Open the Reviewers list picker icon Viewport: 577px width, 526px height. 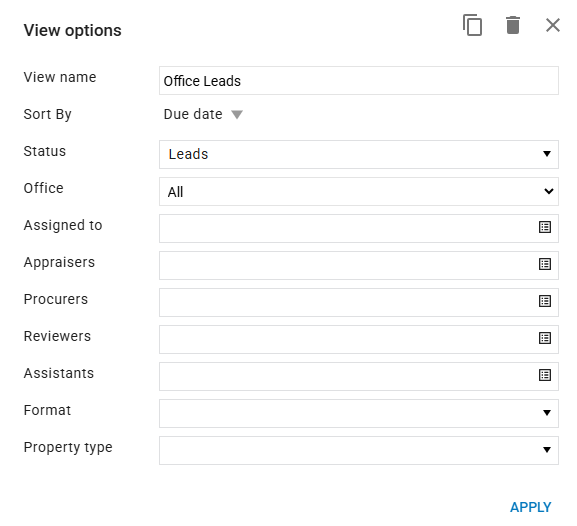pyautogui.click(x=545, y=338)
